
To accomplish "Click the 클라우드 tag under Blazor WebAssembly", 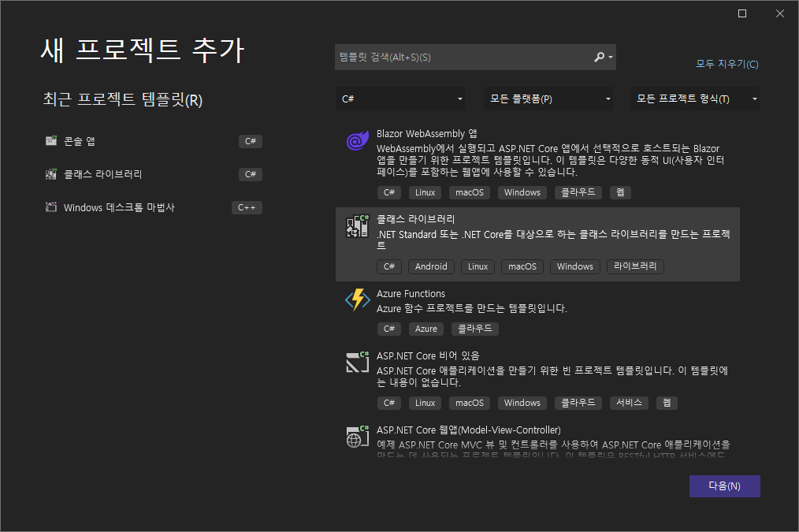I will pos(578,192).
